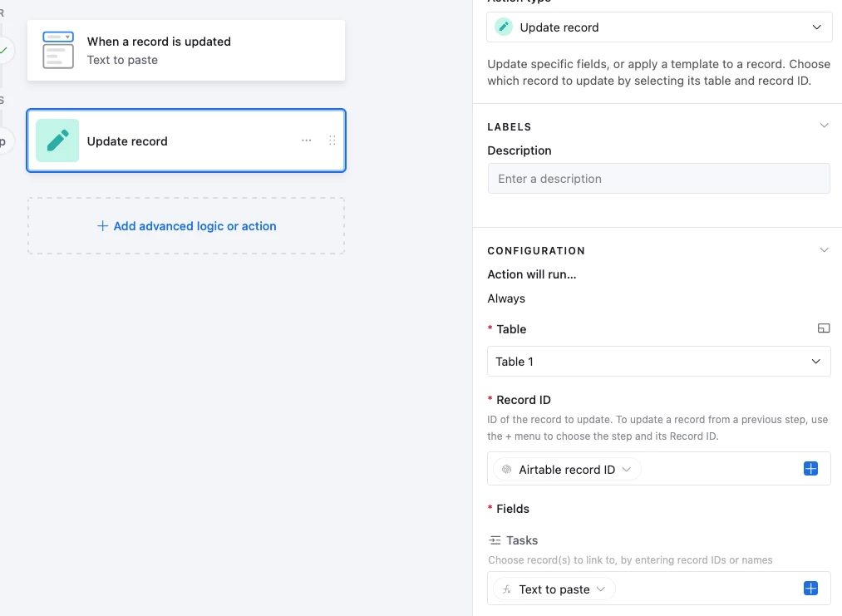Click the Record ID label
This screenshot has width=842, height=616.
(x=524, y=400)
